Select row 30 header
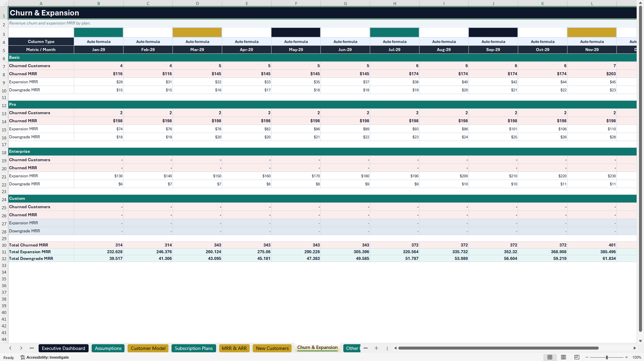The width and height of the screenshot is (644, 361). click(x=4, y=245)
